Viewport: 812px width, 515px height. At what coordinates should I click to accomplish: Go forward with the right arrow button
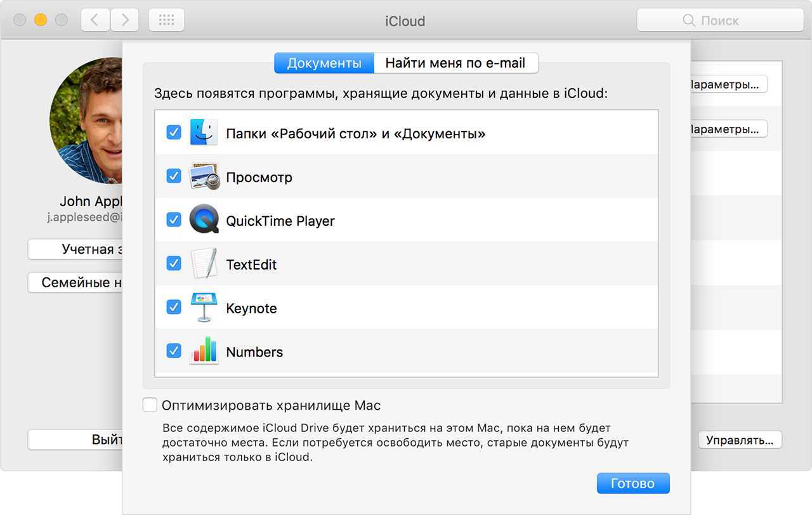point(124,20)
